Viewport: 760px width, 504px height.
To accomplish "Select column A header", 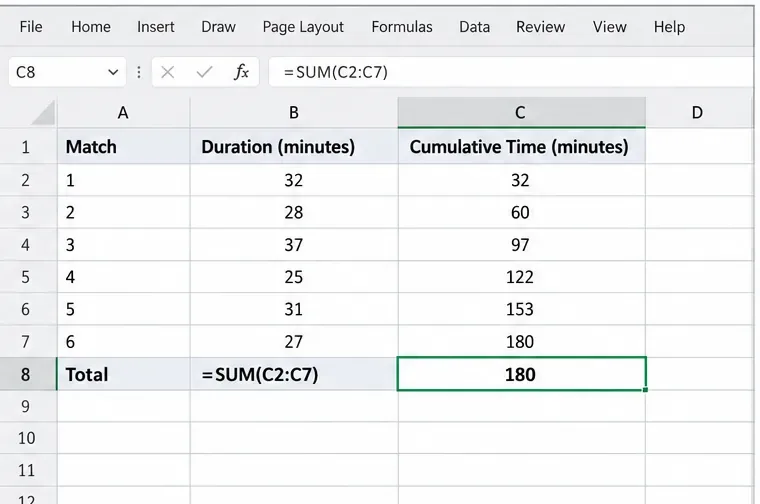I will 124,112.
